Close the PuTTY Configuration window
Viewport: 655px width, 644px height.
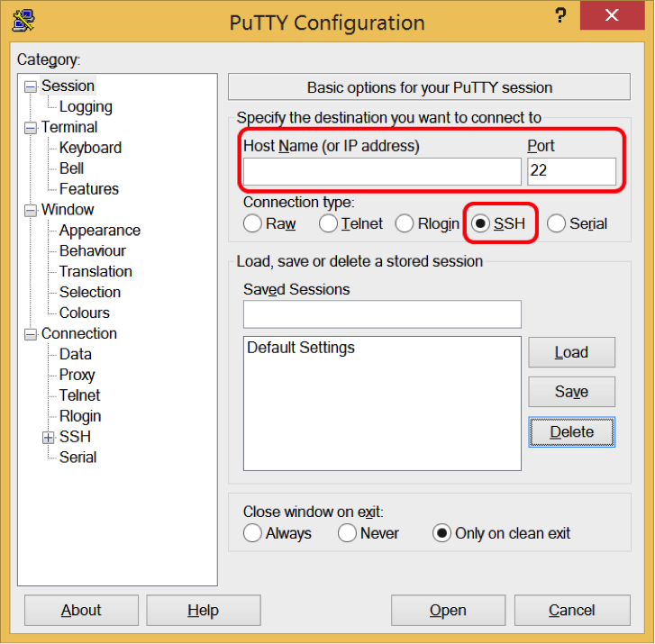(612, 15)
